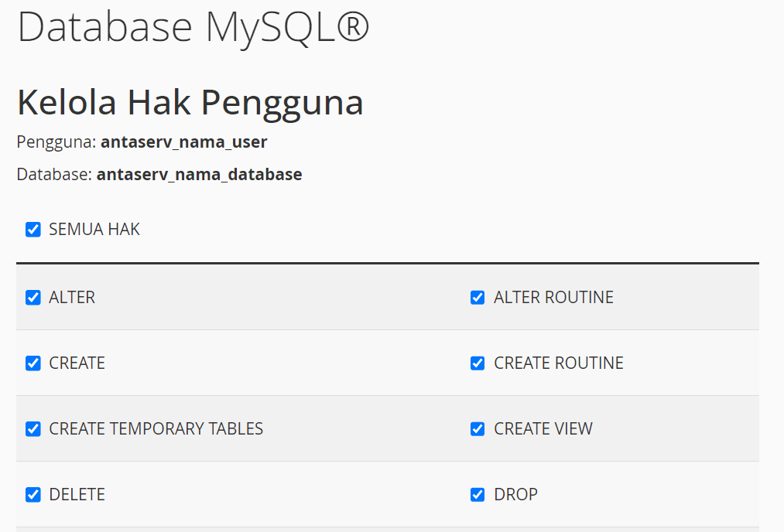
Task: Click the Database MySQL® page title
Action: click(x=193, y=27)
